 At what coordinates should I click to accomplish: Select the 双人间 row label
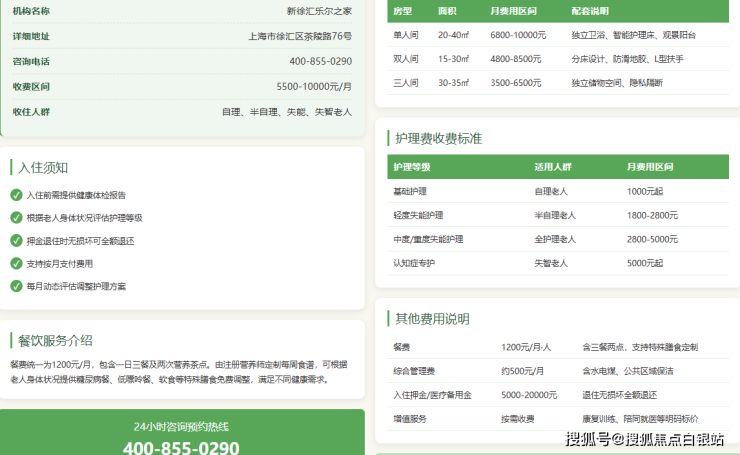pyautogui.click(x=406, y=59)
